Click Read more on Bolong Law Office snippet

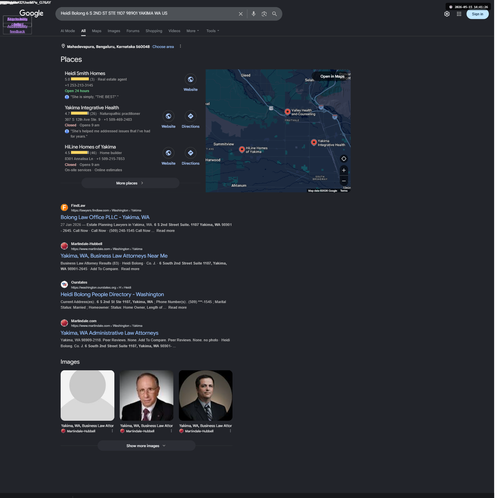coord(165,231)
